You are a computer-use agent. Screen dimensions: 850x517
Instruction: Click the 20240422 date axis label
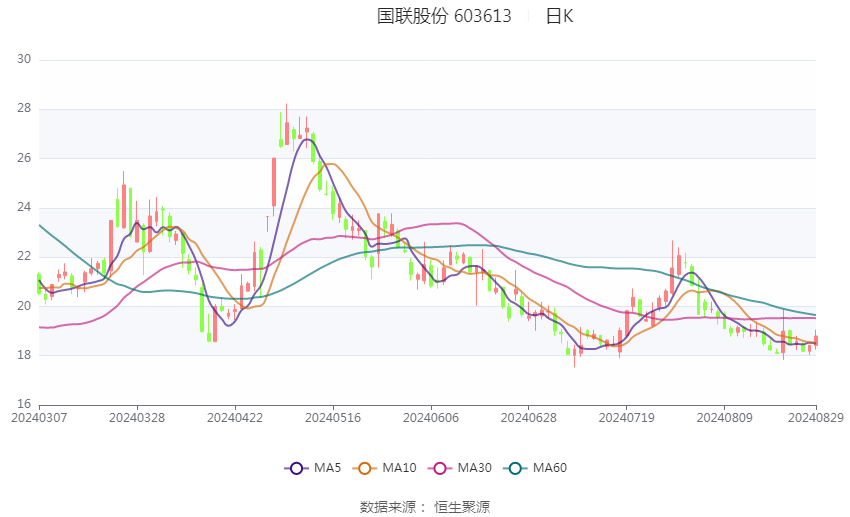[235, 418]
